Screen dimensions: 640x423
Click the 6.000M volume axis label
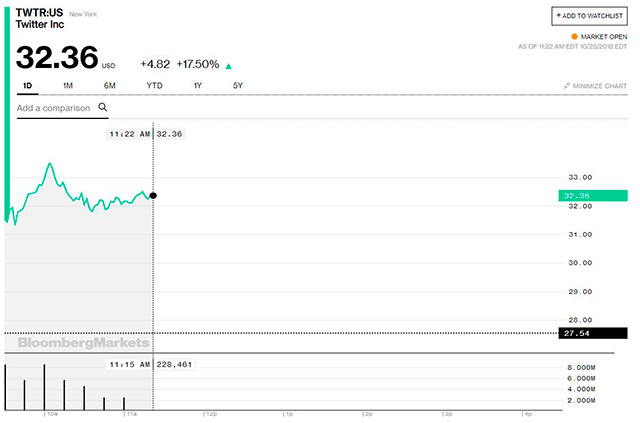point(581,378)
